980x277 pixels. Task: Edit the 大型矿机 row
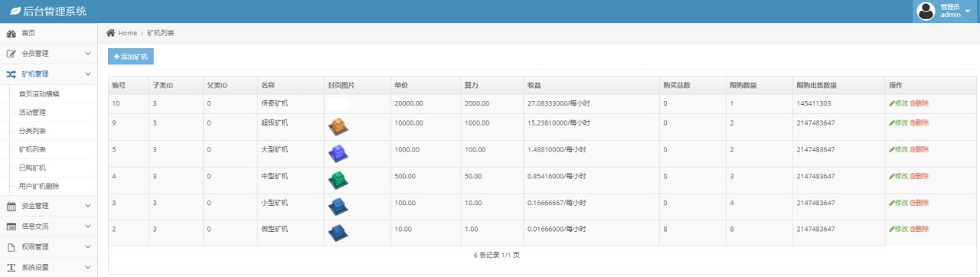[x=898, y=149]
